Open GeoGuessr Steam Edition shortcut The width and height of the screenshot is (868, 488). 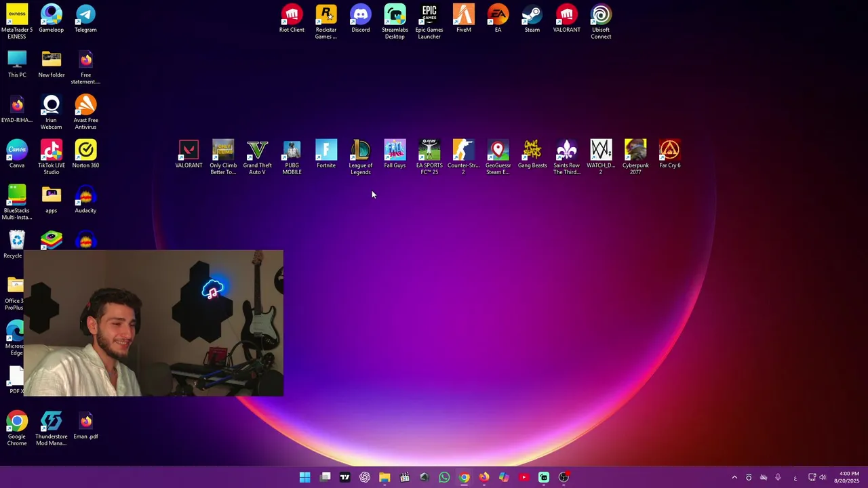pos(498,157)
